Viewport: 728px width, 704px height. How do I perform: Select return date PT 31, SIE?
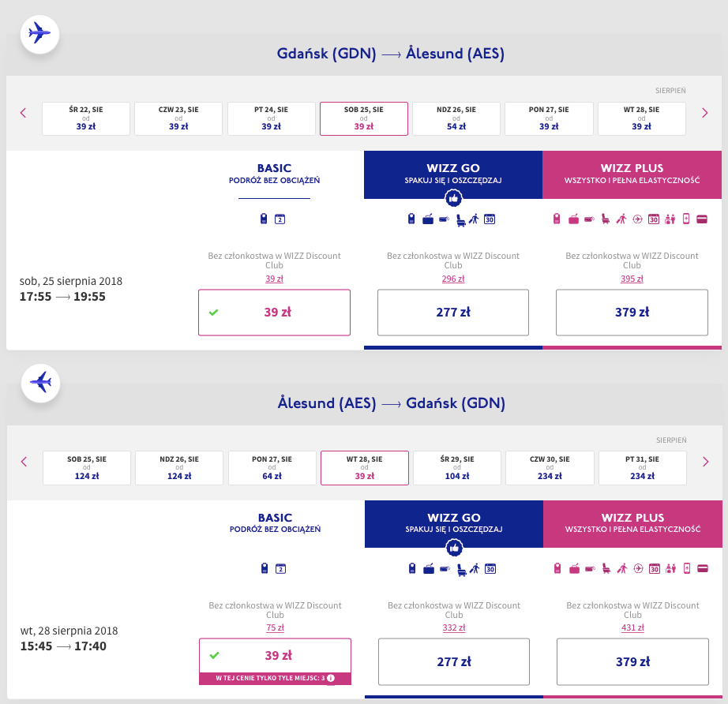click(643, 468)
